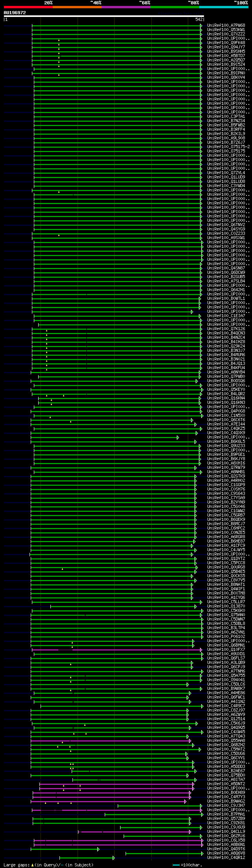The height and width of the screenshot is (868, 252).
Task: Click the UniRef100_Q29K24 label
Action: click(226, 346)
